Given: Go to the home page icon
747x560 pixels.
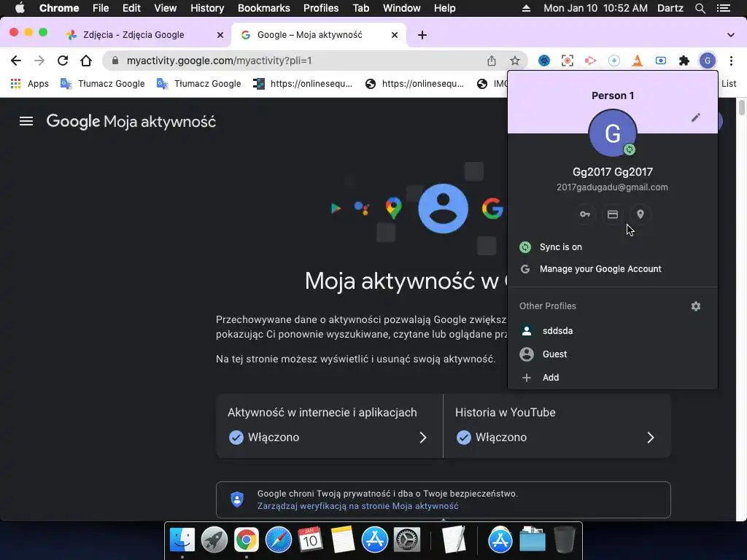Looking at the screenshot, I should click(86, 61).
